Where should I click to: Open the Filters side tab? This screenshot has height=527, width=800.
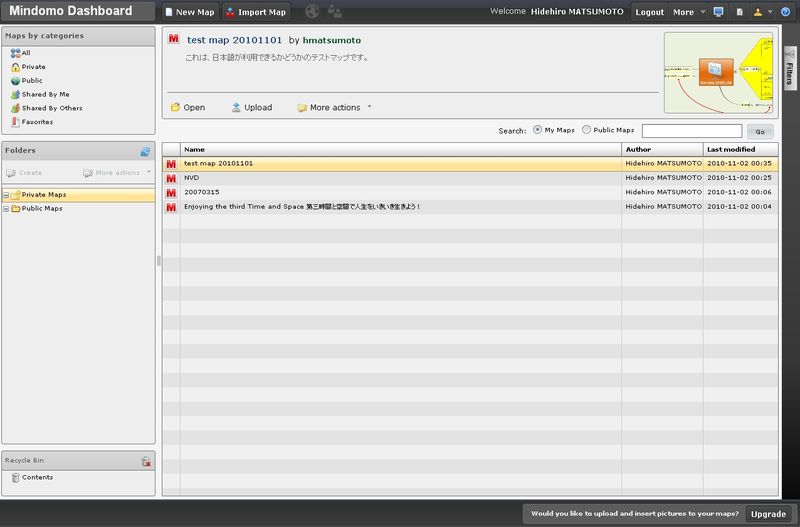point(790,68)
